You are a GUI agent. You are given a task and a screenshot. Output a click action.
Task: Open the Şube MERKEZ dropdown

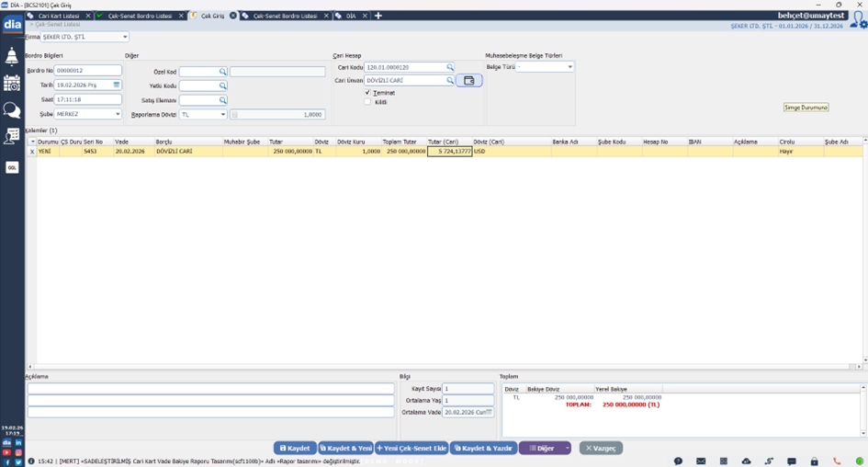[118, 115]
